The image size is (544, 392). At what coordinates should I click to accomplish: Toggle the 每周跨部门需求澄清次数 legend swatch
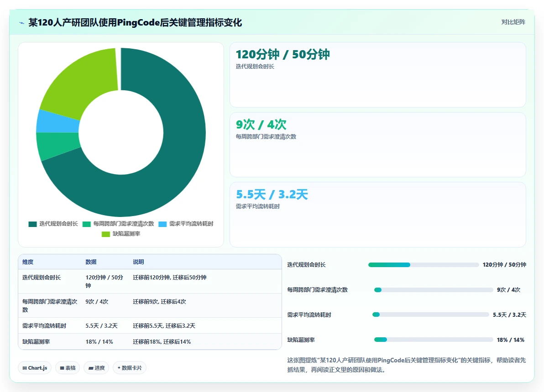(x=86, y=224)
